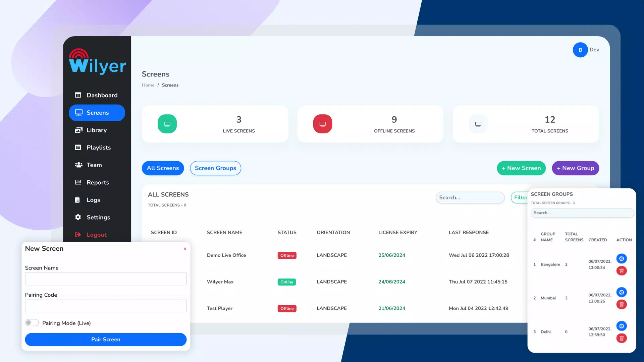Go to Home breadcrumb link
The width and height of the screenshot is (644, 362).
click(148, 85)
